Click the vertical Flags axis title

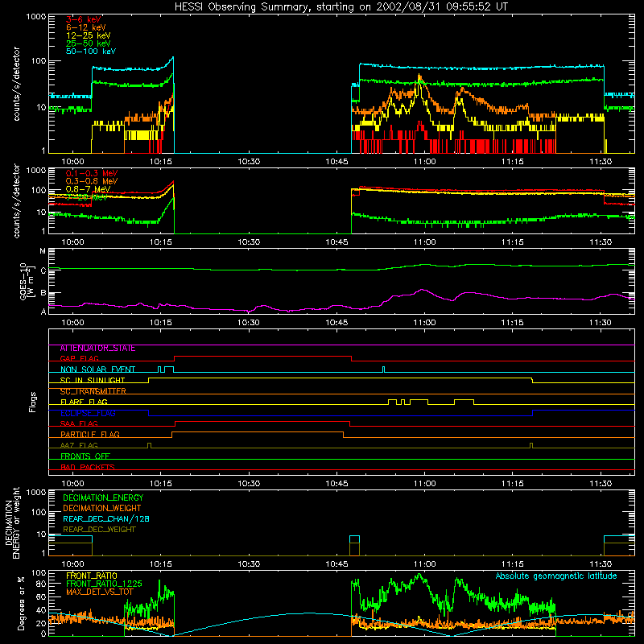click(x=32, y=402)
